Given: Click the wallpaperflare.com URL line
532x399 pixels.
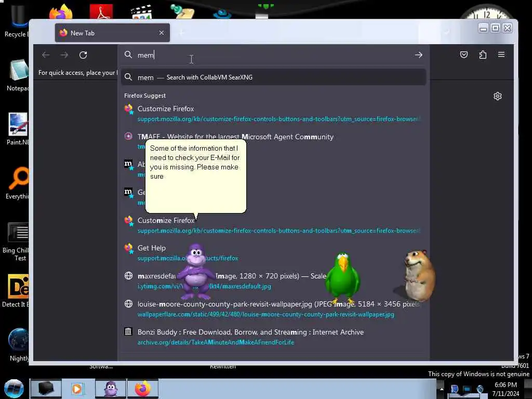Looking at the screenshot, I should click(265, 314).
